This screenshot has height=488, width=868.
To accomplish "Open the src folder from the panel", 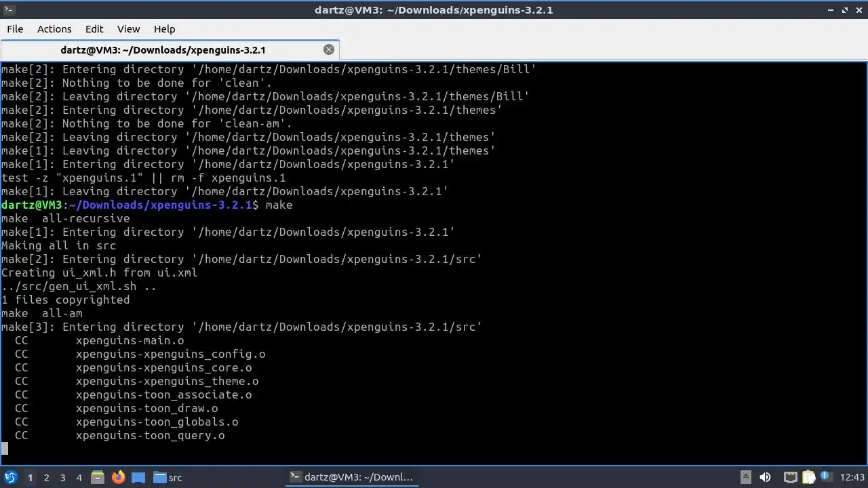I will pos(167,477).
